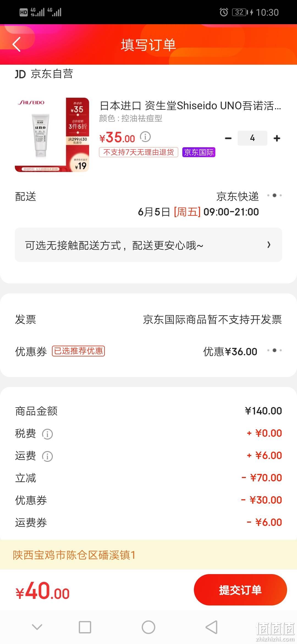Viewport: 297px width, 644px height.
Task: Submit the order with 提交订单
Action: pyautogui.click(x=240, y=590)
